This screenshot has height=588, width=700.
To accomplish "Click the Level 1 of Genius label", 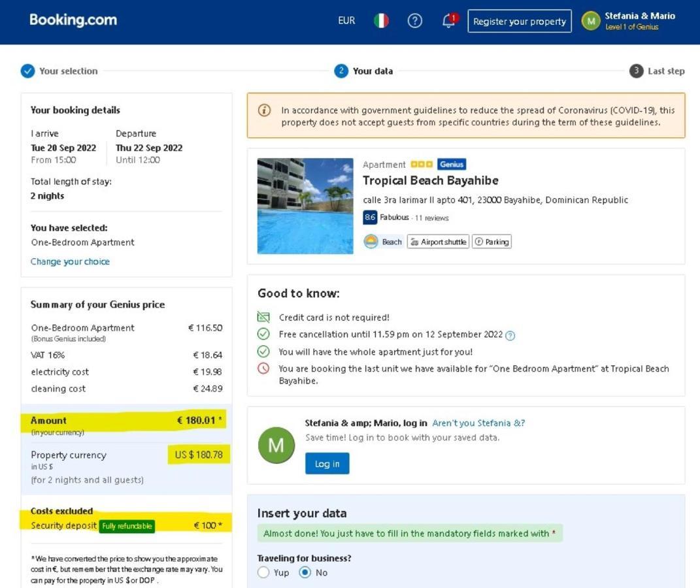I will tap(631, 27).
